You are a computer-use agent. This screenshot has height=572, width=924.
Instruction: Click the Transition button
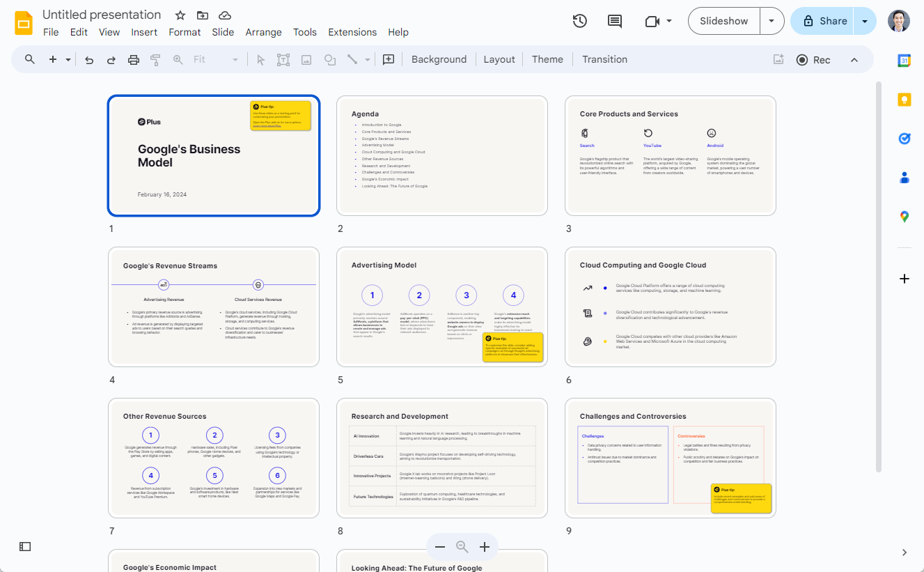click(604, 60)
